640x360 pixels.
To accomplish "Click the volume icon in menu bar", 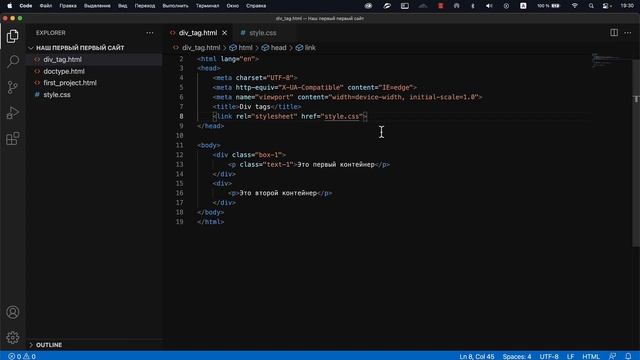I will [489, 6].
